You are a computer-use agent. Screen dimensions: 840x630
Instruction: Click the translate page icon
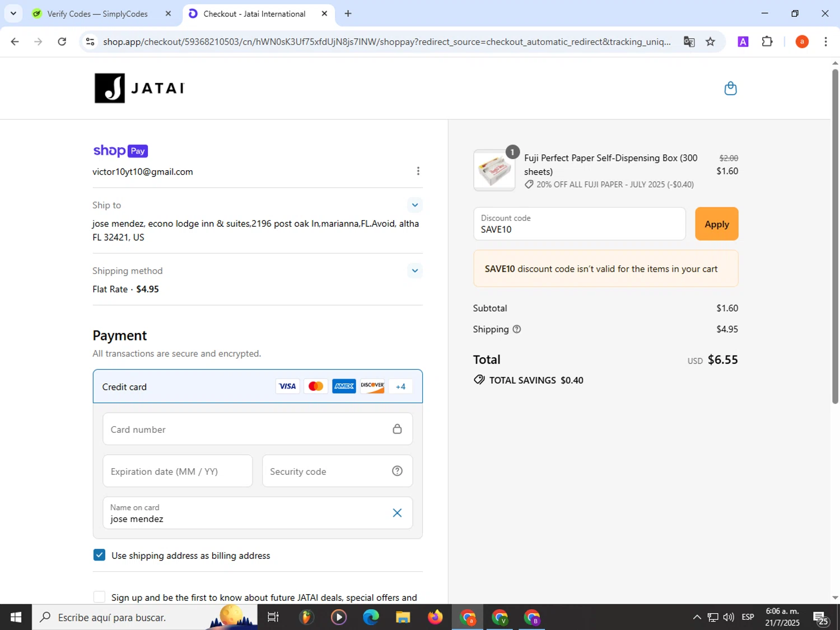tap(689, 41)
